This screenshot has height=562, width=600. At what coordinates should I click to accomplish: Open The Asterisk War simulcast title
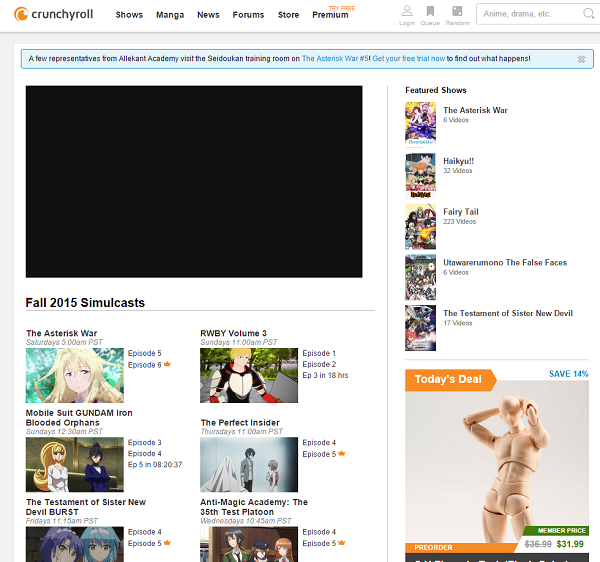click(62, 333)
